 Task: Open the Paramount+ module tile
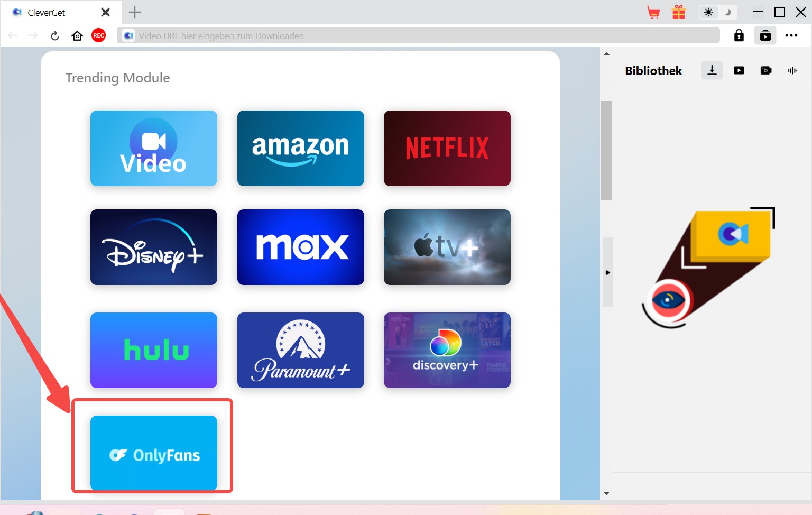tap(301, 350)
